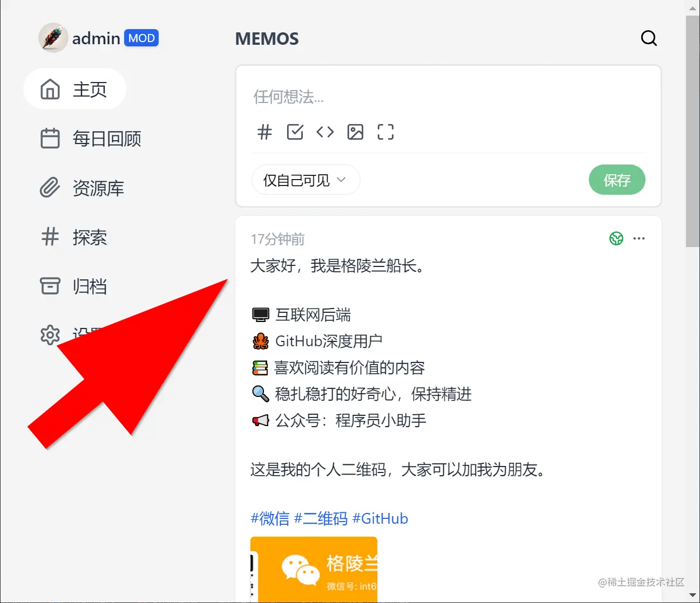Viewport: 700px width, 603px height.
Task: Insert code block with brackets icon
Action: click(x=325, y=132)
